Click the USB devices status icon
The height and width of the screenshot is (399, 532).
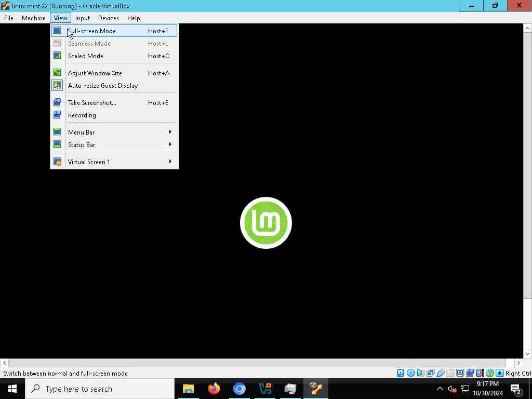click(441, 373)
